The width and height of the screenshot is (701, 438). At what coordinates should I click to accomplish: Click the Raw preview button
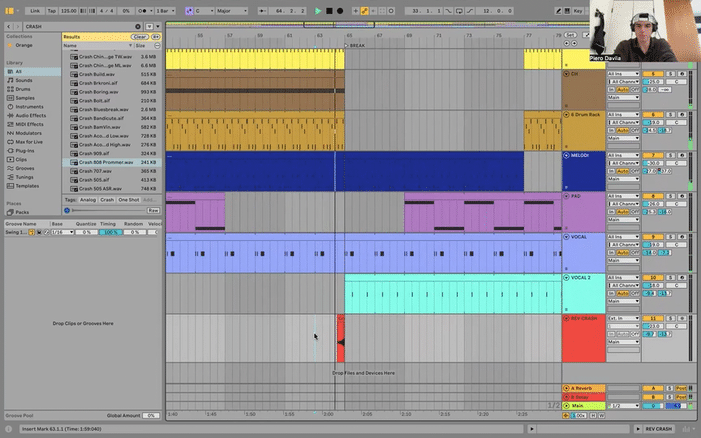[x=153, y=210]
